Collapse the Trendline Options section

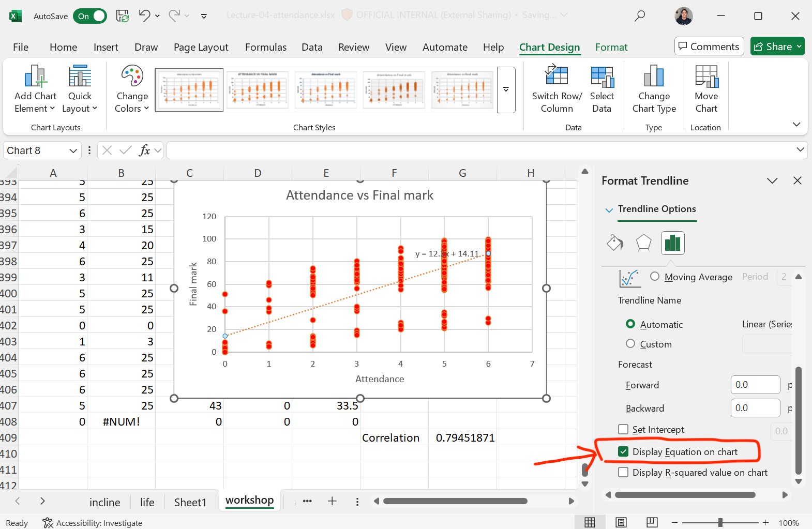(x=609, y=209)
